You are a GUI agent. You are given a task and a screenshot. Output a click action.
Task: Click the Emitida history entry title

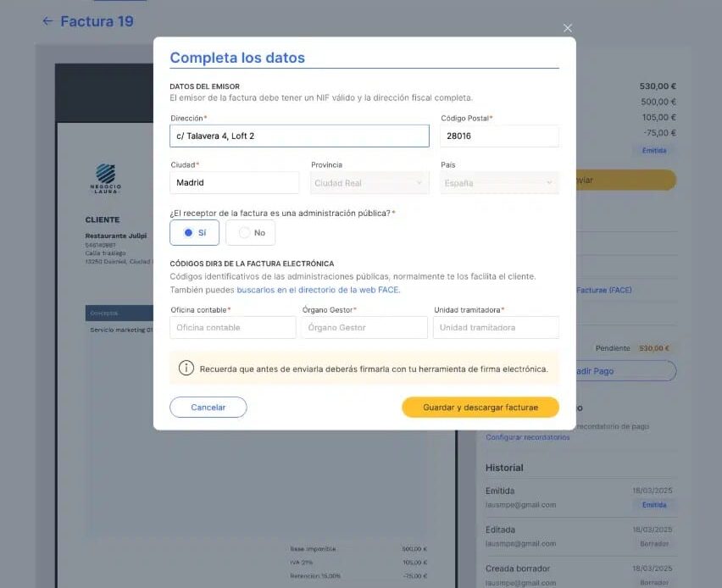500,491
